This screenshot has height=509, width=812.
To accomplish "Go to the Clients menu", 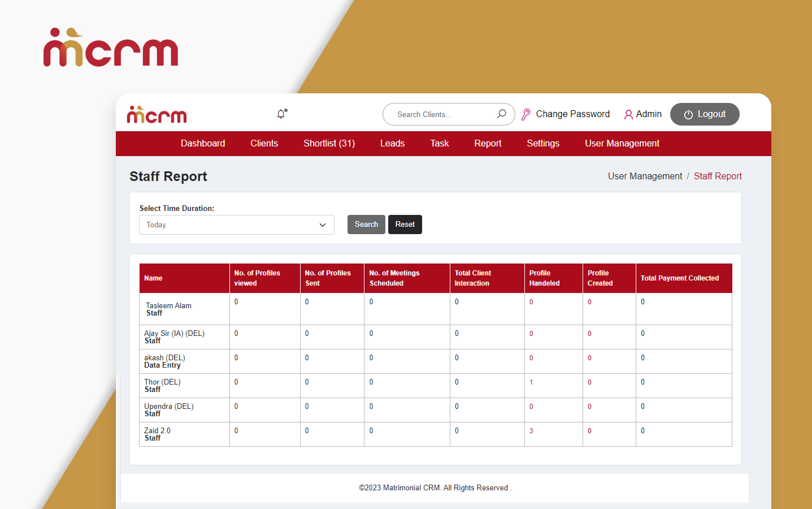I will tap(264, 144).
